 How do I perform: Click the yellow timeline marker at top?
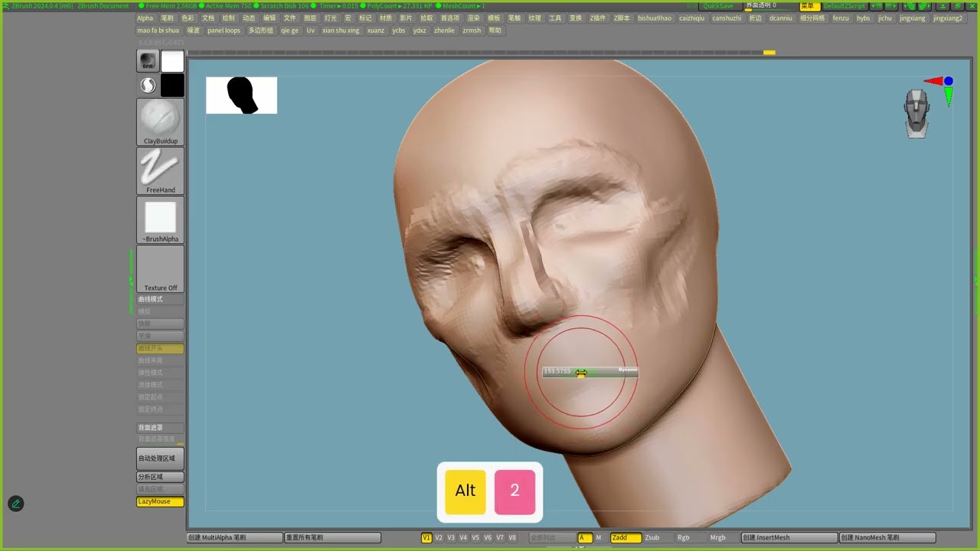769,53
